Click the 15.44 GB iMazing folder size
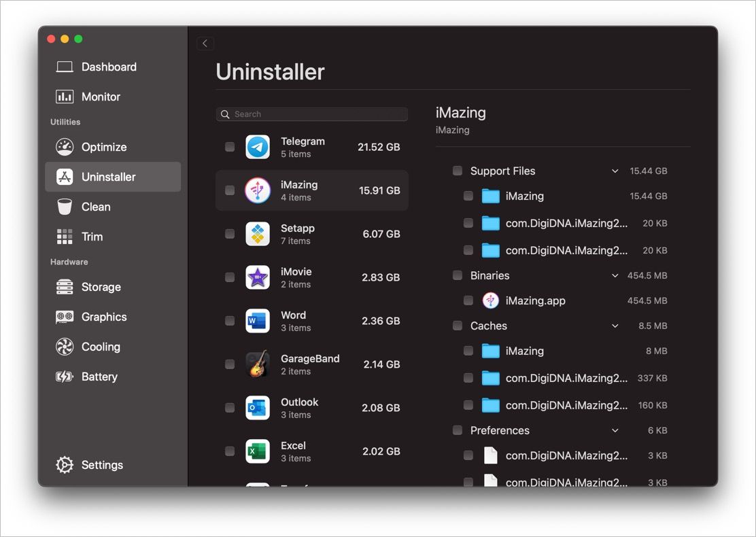Viewport: 756px width, 537px height. 649,196
